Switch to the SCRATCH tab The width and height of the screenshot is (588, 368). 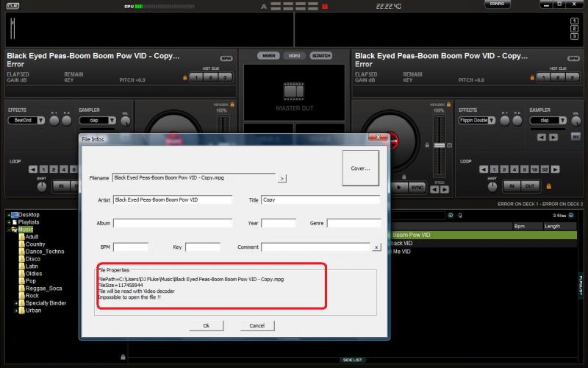tap(320, 56)
